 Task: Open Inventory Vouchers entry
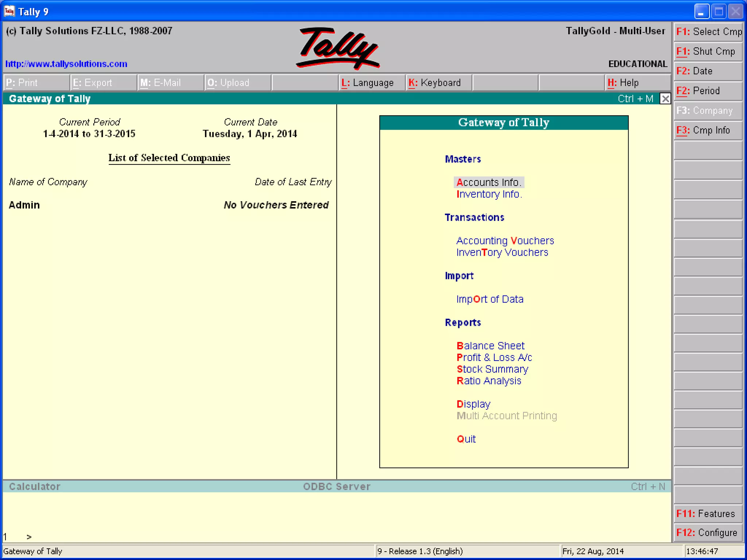tap(502, 252)
